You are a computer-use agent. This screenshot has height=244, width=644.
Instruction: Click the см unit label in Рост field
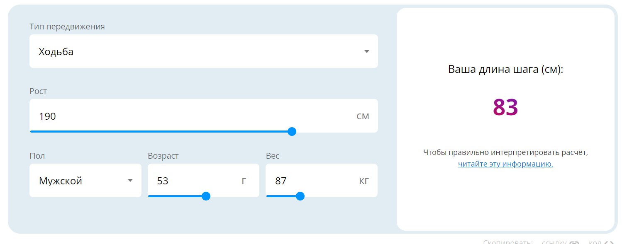click(x=363, y=116)
